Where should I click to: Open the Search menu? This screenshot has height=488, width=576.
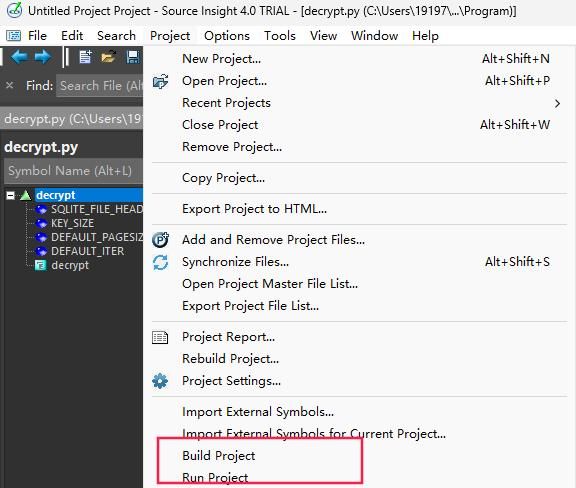(x=116, y=36)
